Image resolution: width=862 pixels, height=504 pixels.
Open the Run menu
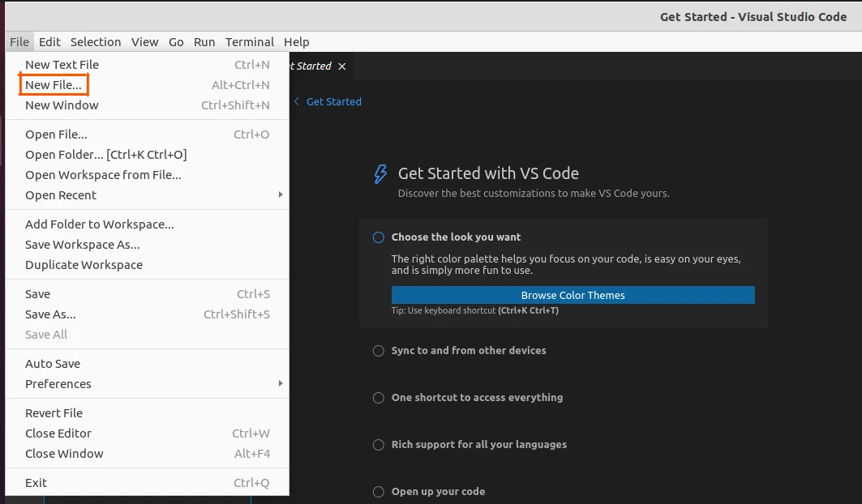(204, 41)
